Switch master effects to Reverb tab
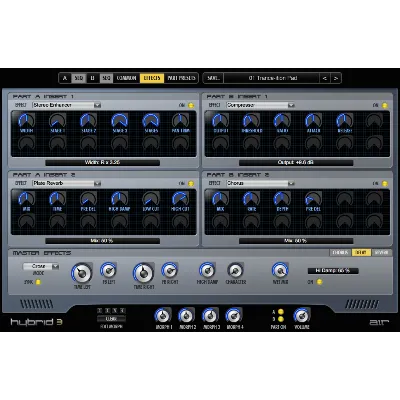 point(381,253)
